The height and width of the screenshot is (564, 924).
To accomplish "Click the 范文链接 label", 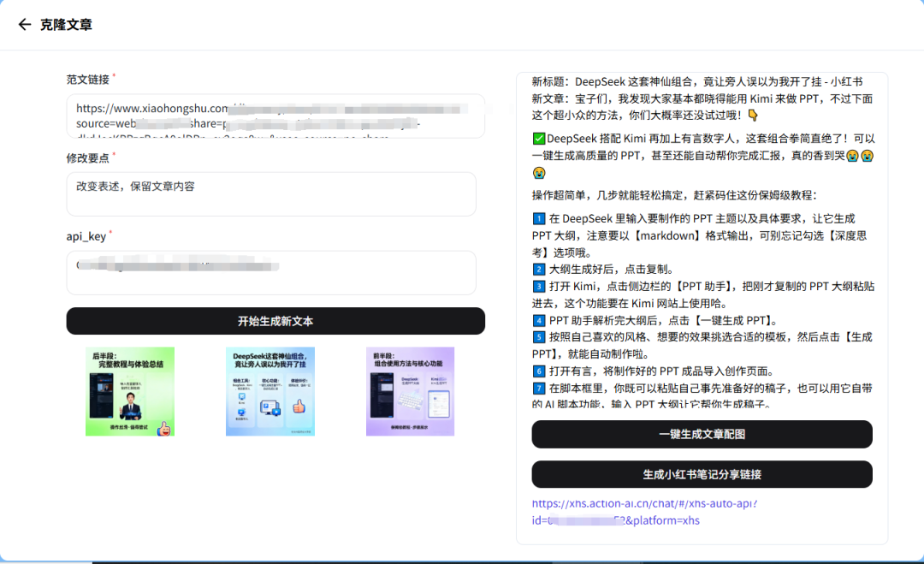I will pyautogui.click(x=88, y=79).
